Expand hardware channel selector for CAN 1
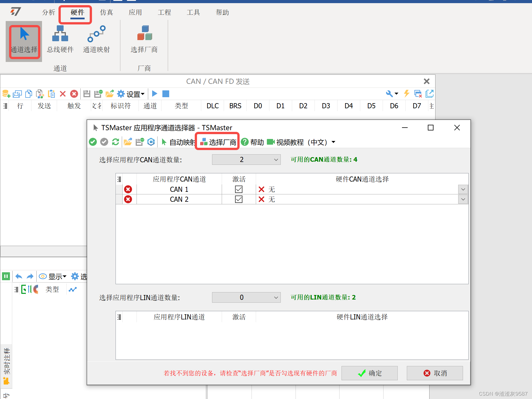This screenshot has width=532, height=399. click(x=463, y=189)
